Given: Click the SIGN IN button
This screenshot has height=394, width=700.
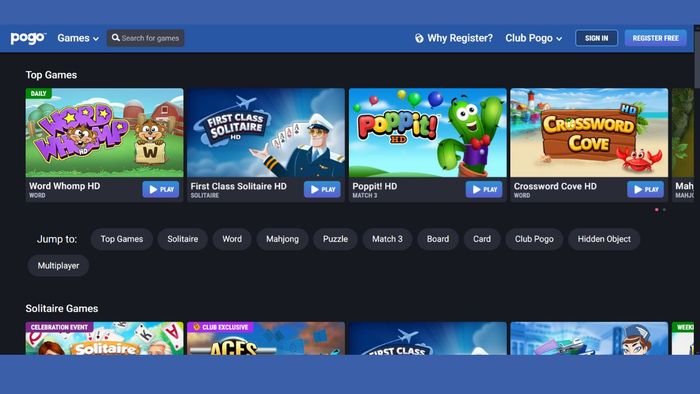Looking at the screenshot, I should 596,38.
